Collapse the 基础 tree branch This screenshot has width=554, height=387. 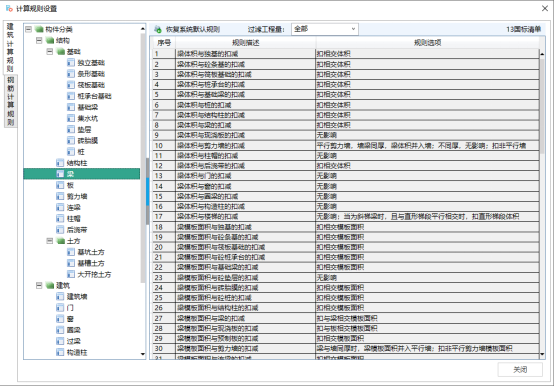click(x=50, y=52)
